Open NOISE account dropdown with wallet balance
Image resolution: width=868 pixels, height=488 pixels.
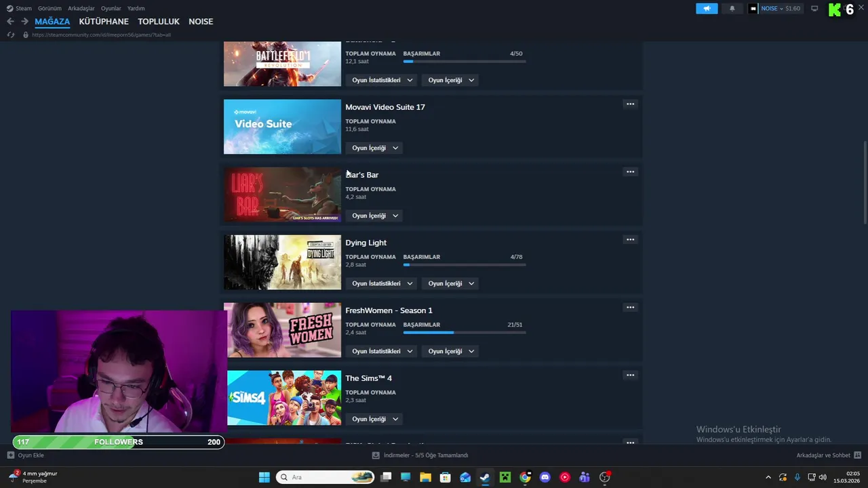click(x=776, y=9)
